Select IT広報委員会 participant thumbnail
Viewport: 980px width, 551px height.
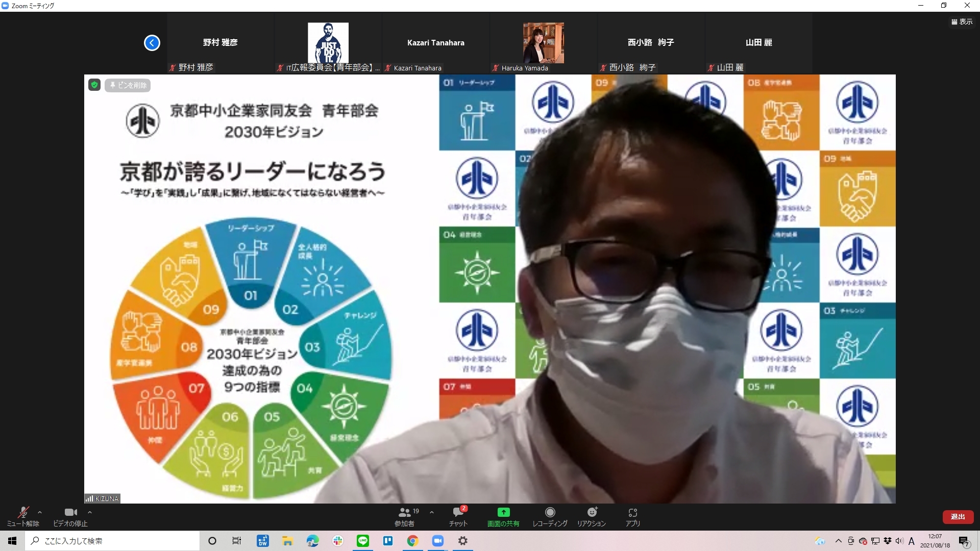(x=328, y=43)
